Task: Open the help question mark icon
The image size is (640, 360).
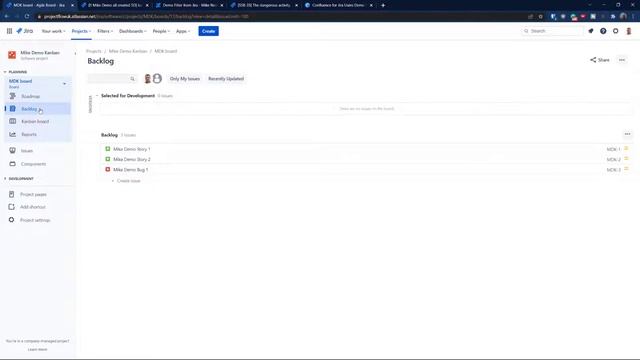Action: pos(603,31)
